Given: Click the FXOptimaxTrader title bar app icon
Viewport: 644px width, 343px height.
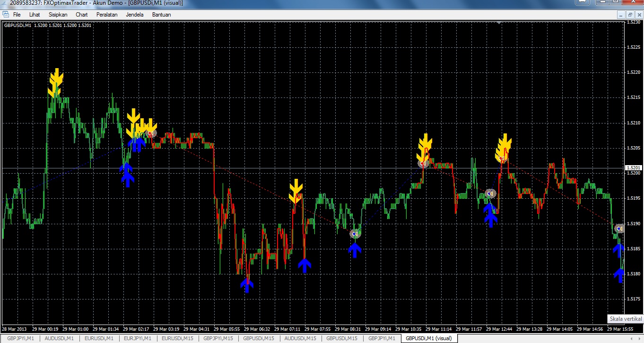Looking at the screenshot, I should click(x=4, y=3).
